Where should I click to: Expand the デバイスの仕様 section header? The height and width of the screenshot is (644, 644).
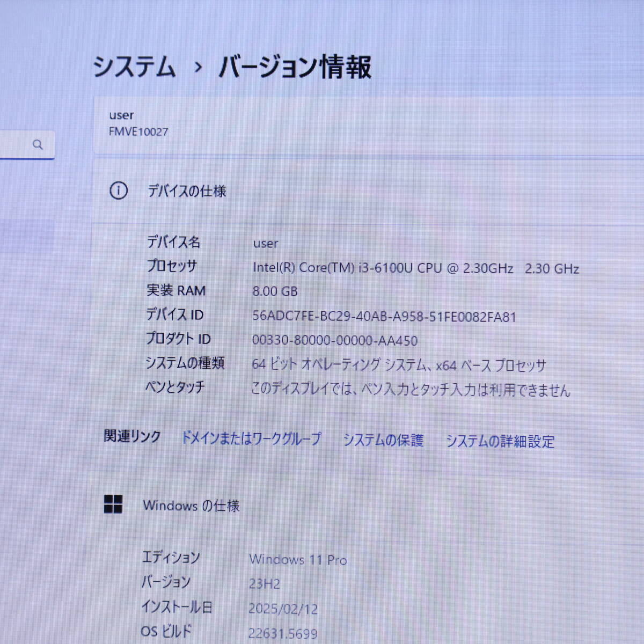(368, 191)
